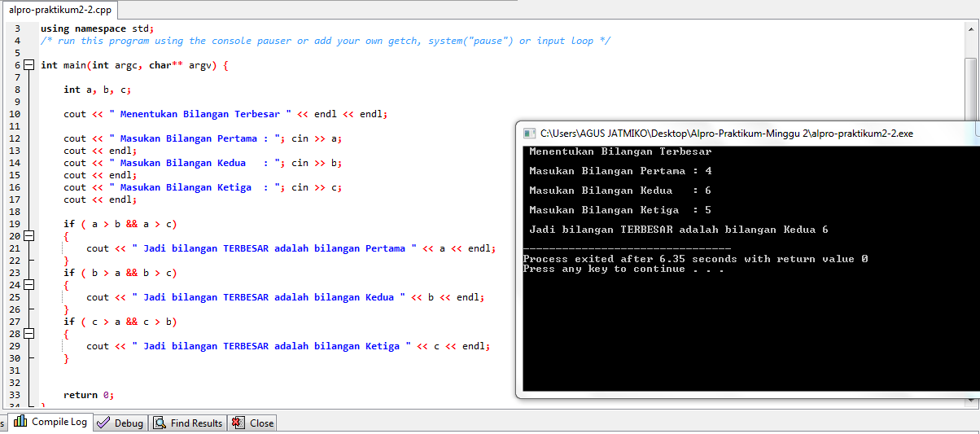Click line number 10 in the gutter
The width and height of the screenshot is (980, 434).
[x=15, y=114]
